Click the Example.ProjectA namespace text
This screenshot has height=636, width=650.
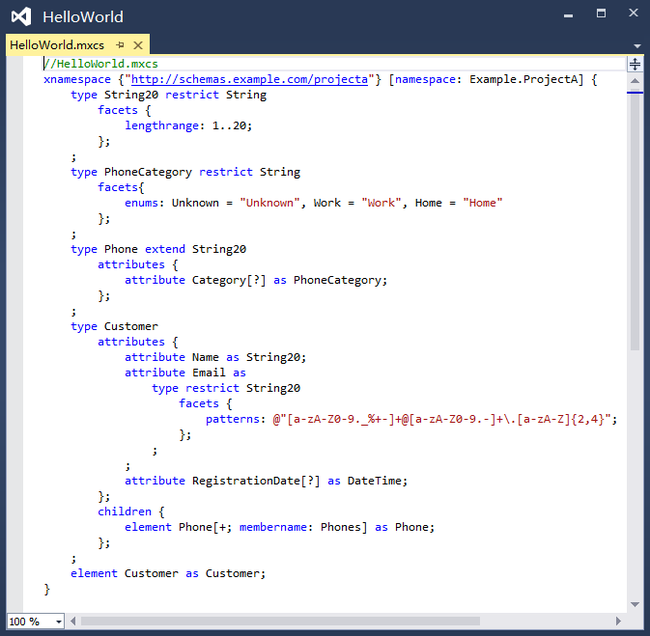[x=523, y=79]
